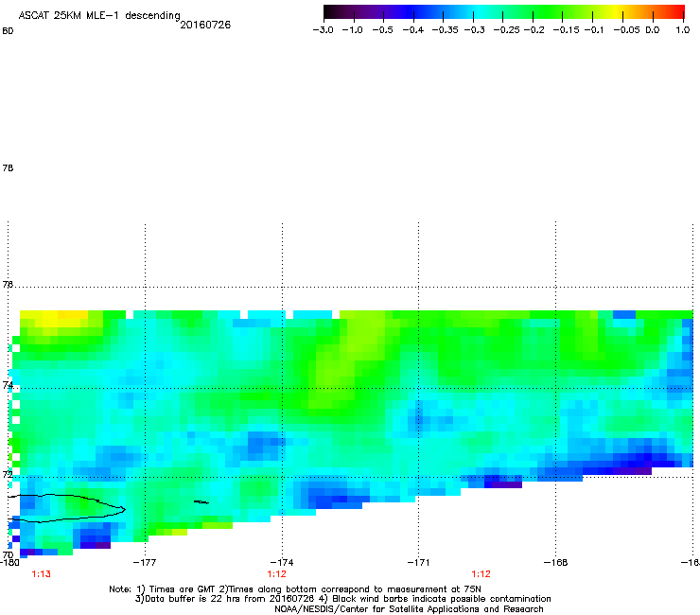
Task: Select the date text "20160726" near the title
Action: (205, 25)
